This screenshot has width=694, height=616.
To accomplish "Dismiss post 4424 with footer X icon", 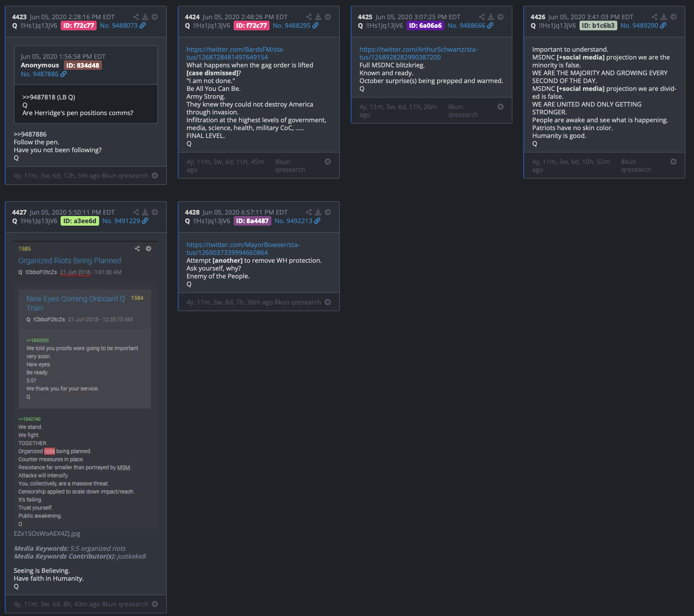I will 328,161.
